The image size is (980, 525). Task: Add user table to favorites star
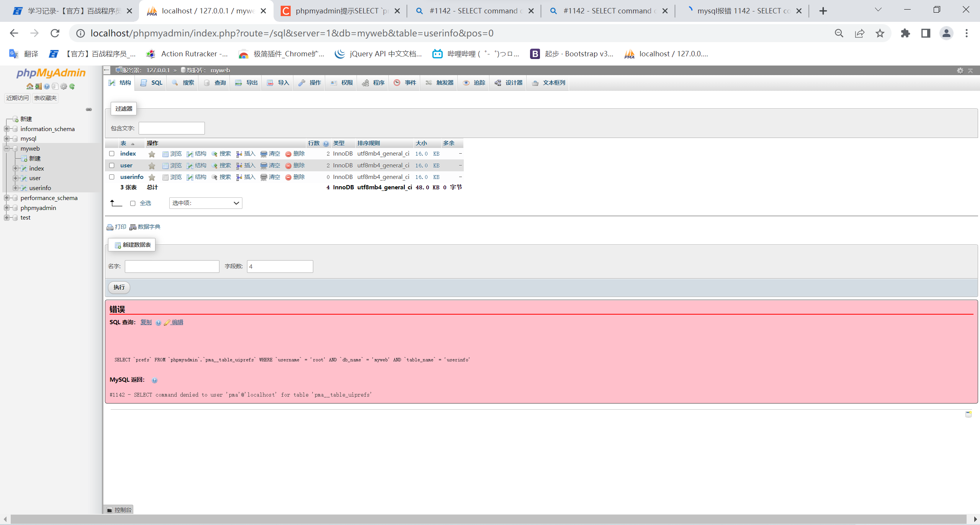tap(152, 166)
